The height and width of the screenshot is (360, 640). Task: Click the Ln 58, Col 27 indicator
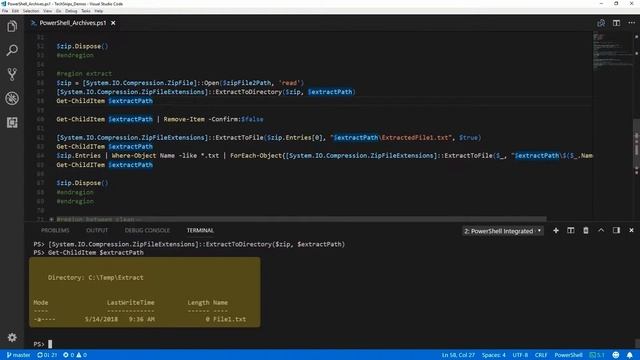[458, 355]
